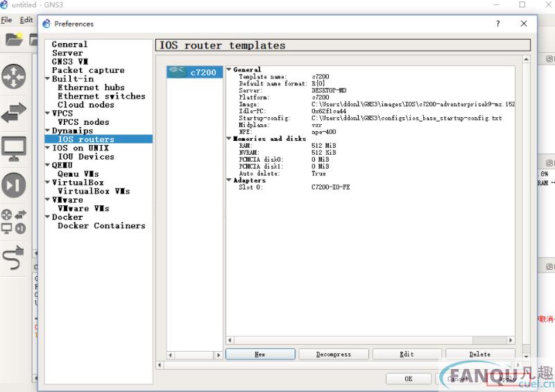Collapse the IOS on UNIX node
Image resolution: width=555 pixels, height=392 pixels.
[48, 148]
